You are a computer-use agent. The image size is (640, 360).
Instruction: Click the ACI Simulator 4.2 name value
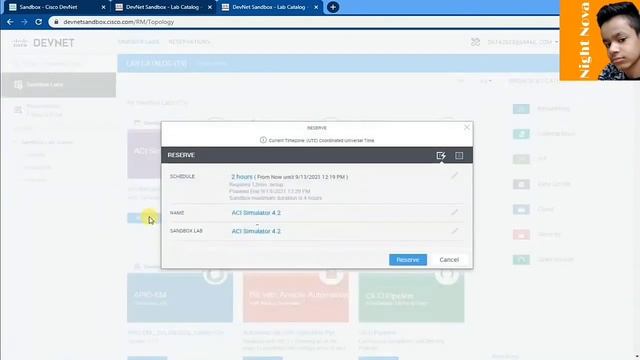click(x=256, y=213)
